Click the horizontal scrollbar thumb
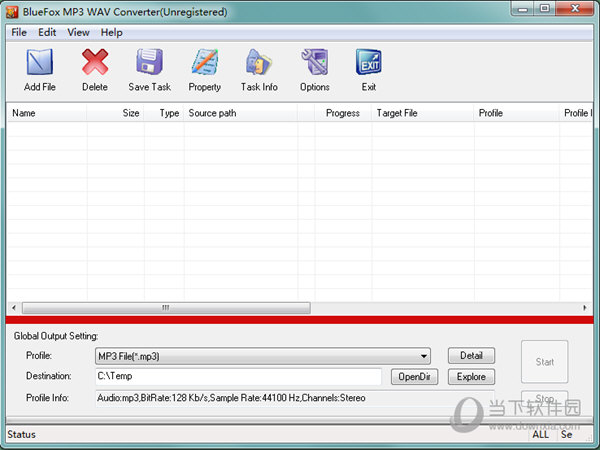This screenshot has width=600, height=450. [166, 308]
